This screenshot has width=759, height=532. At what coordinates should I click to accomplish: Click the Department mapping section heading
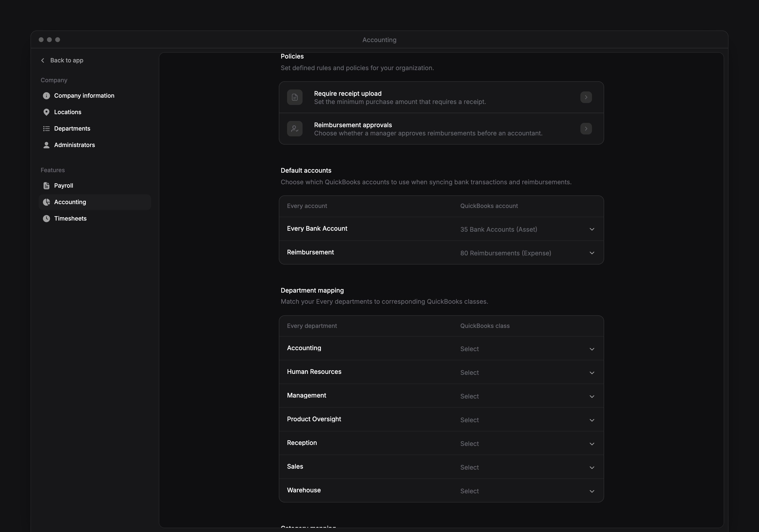[x=312, y=291]
